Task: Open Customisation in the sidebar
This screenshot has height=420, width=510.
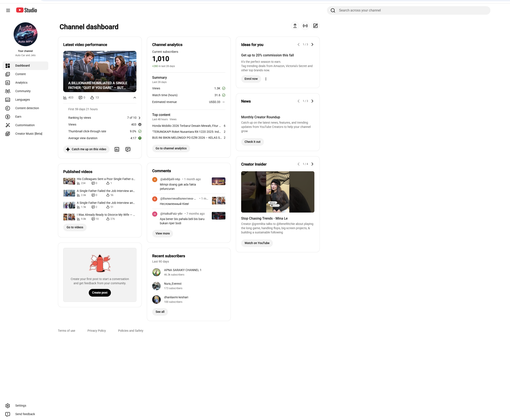Action: tap(25, 125)
